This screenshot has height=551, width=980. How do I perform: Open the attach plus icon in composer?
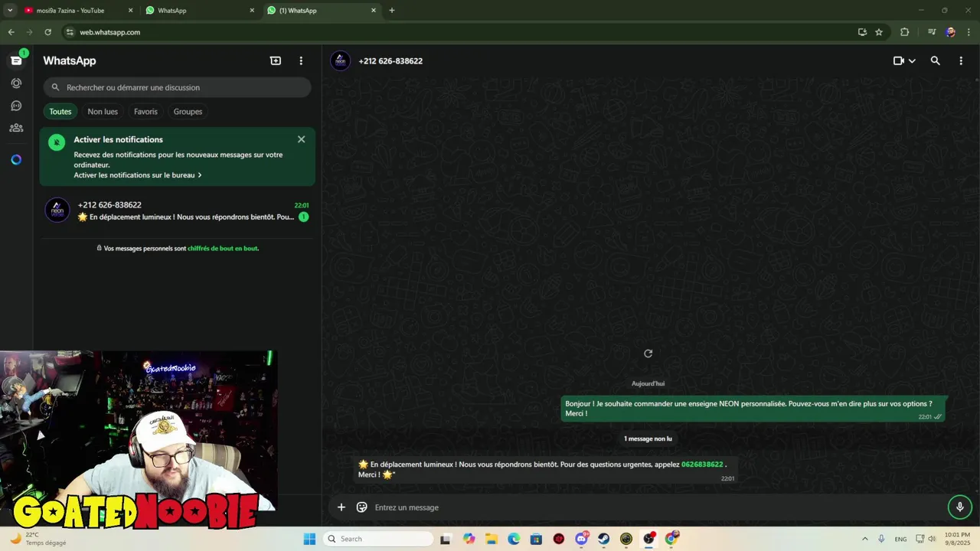tap(341, 507)
